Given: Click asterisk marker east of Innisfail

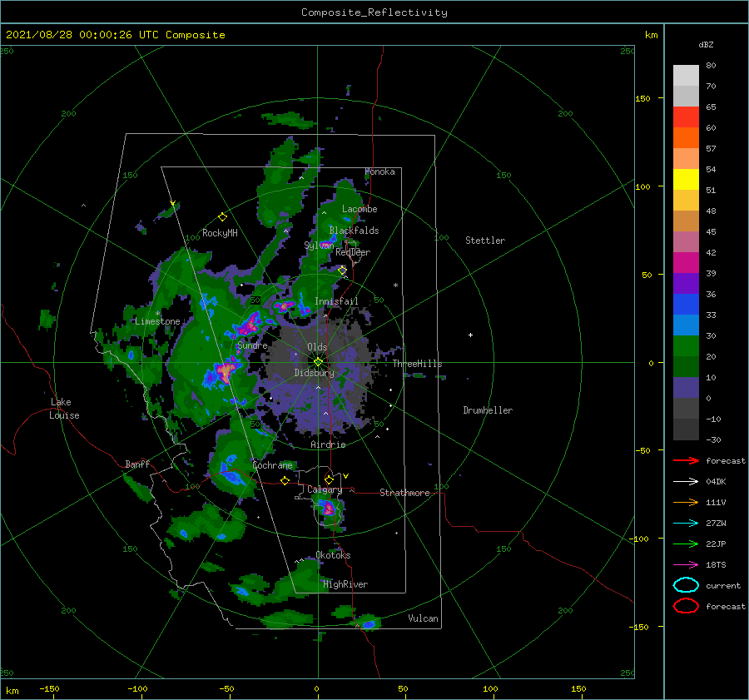Looking at the screenshot, I should coord(395,285).
